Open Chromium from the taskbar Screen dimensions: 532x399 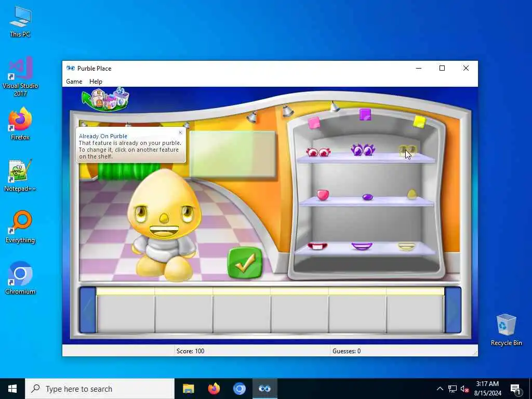tap(239, 389)
